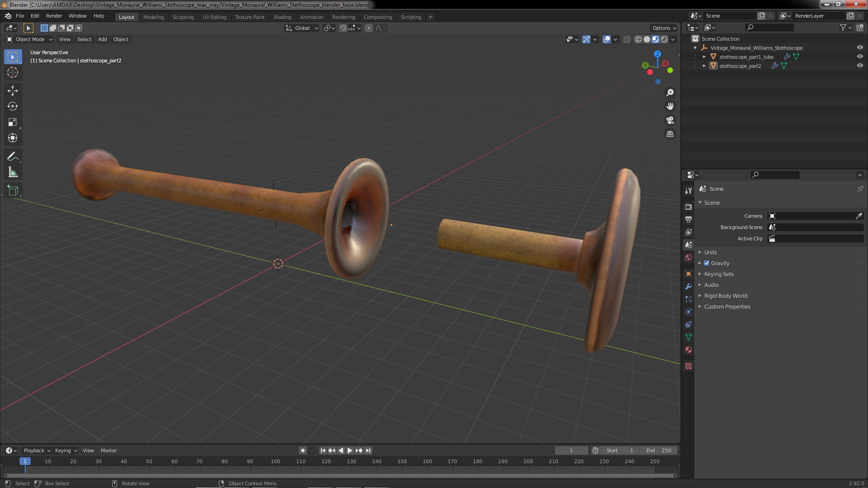Switch to rendered viewport shading
This screenshot has width=868, height=488.
coord(664,39)
